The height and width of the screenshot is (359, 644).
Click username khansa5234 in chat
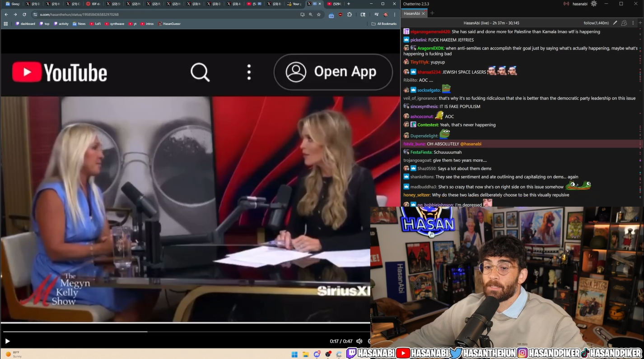pos(429,72)
